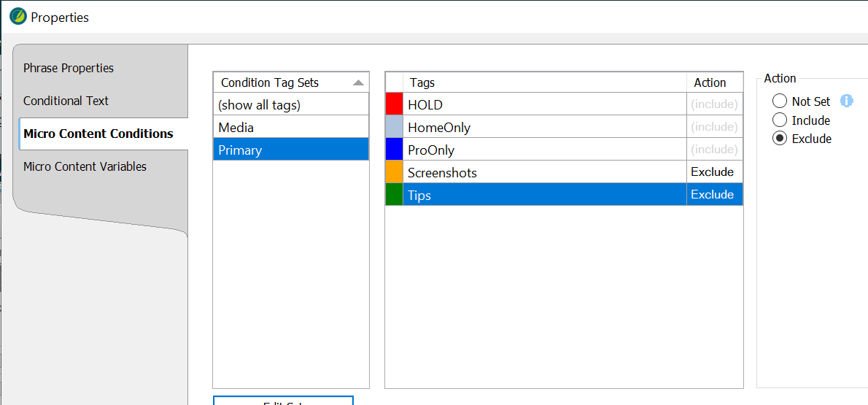Select the ProOnly tag row
The image size is (868, 405).
tap(564, 150)
